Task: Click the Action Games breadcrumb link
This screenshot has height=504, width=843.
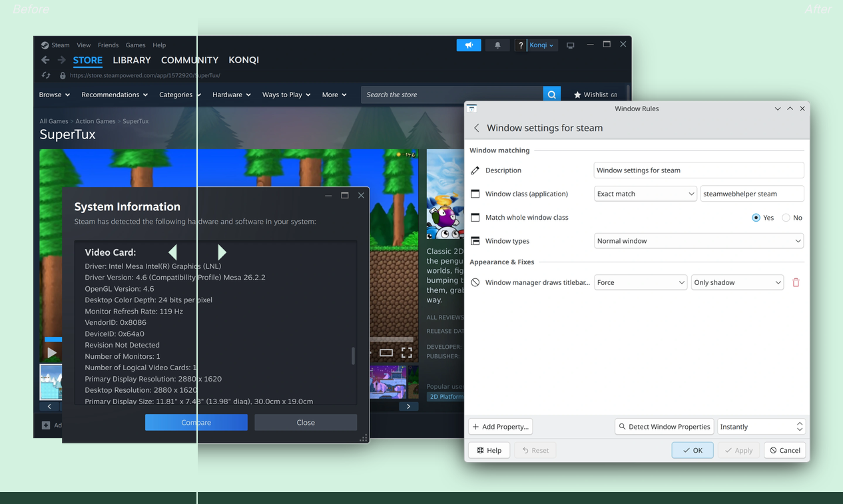Action: [95, 121]
